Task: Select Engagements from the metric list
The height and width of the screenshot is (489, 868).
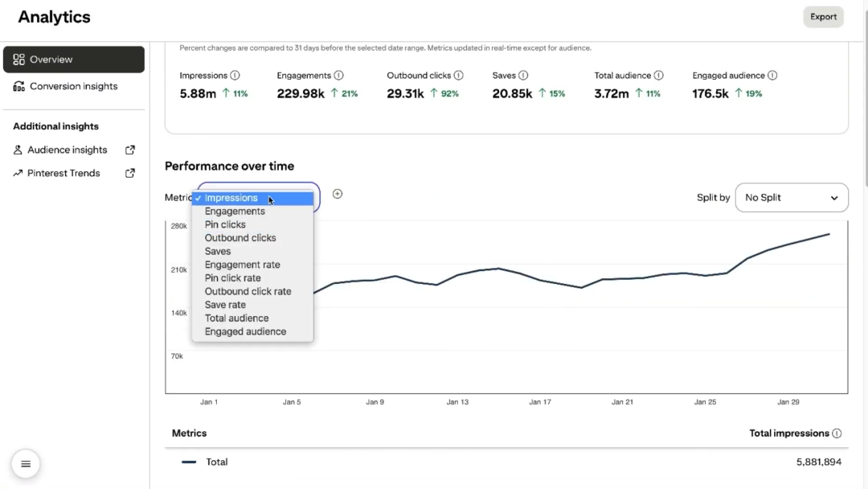Action: (235, 212)
